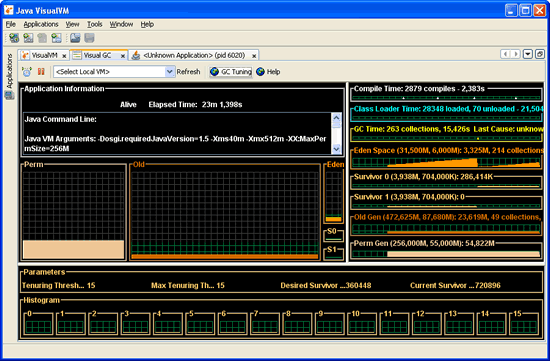Click the Compile Time graph

point(446,98)
